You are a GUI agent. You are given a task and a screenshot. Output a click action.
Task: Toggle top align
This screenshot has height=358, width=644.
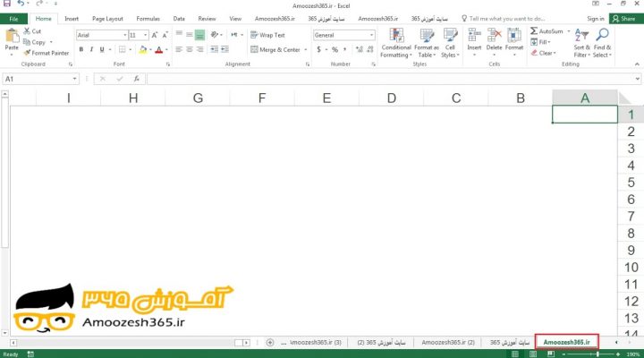click(179, 33)
